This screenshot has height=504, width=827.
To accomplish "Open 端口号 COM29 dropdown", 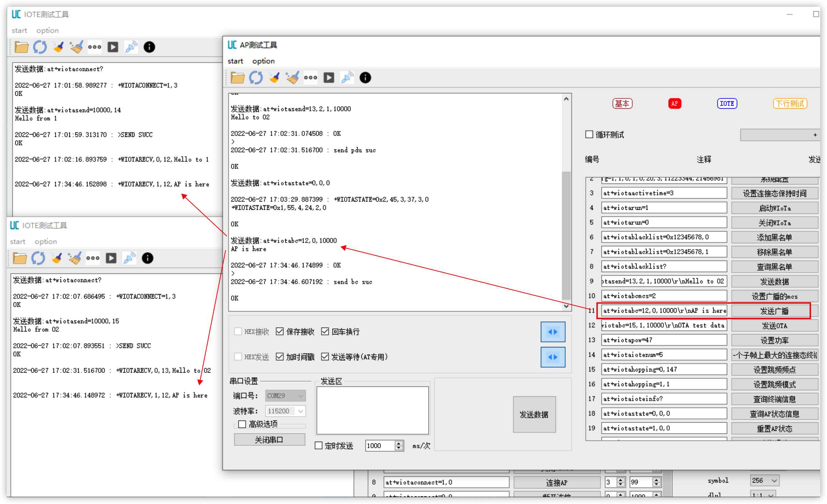I will [285, 396].
